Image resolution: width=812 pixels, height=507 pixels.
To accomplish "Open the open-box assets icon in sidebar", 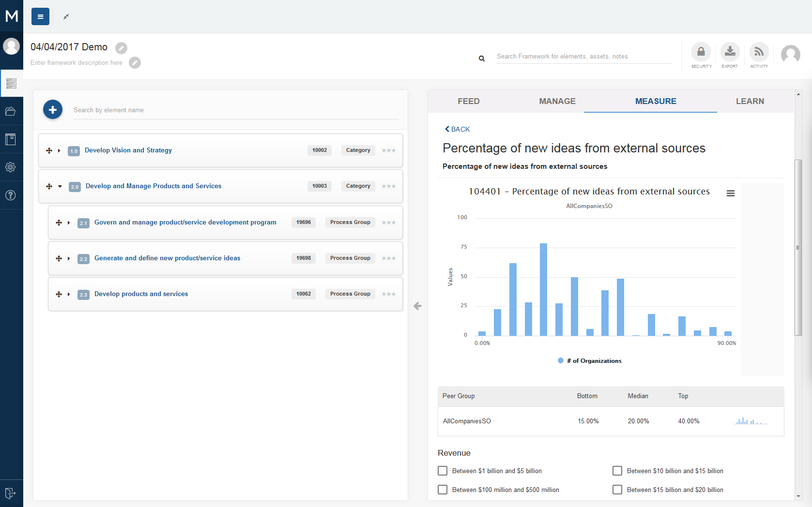I will [x=11, y=111].
